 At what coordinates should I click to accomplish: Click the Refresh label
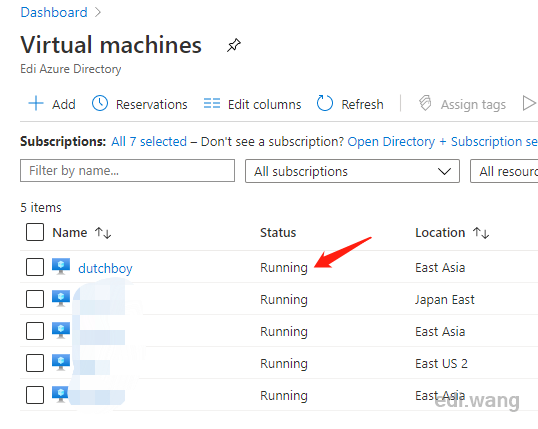[x=362, y=104]
